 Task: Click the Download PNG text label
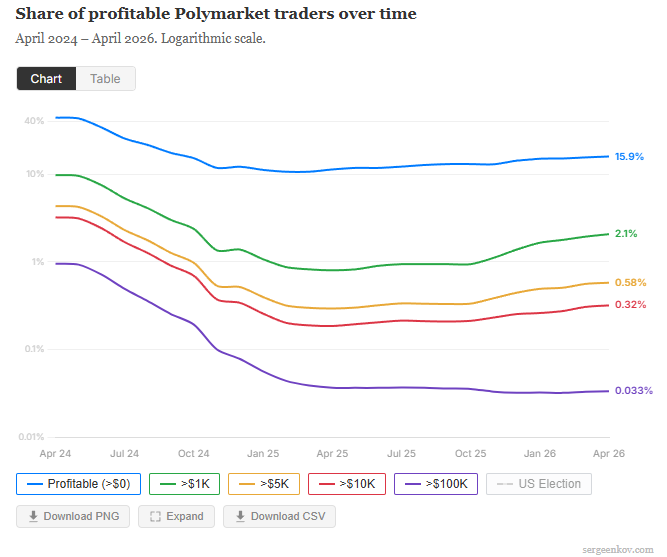click(x=83, y=516)
